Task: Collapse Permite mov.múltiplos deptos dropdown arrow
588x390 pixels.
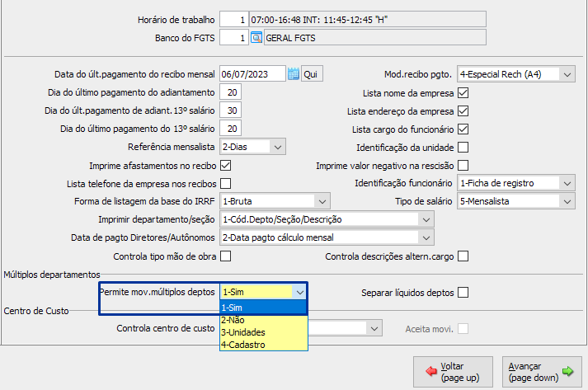Action: click(300, 292)
